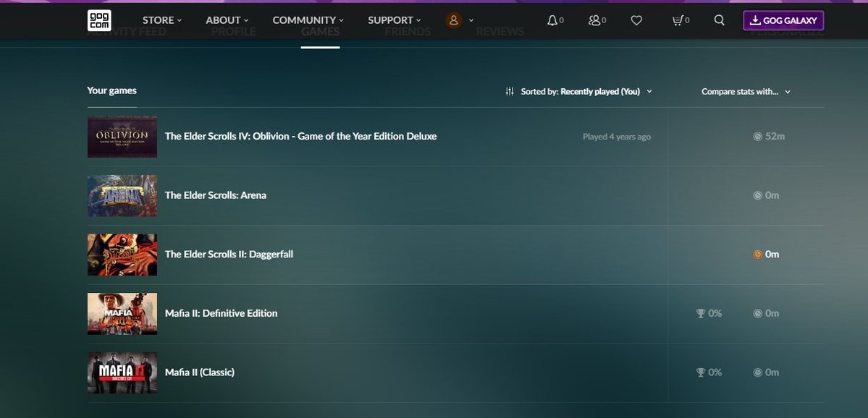Click Mafia II Definitive Edition cover thumbnail
This screenshot has width=868, height=418.
click(x=122, y=314)
